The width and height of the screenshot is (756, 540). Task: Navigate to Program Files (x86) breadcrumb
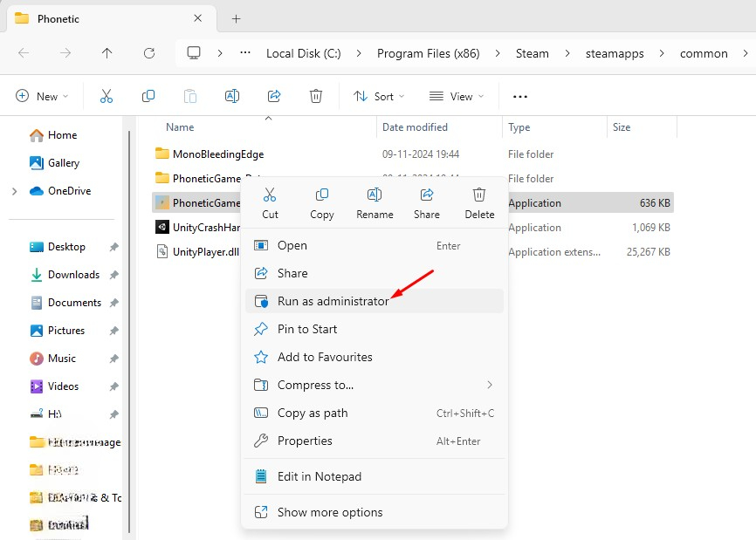coord(428,53)
